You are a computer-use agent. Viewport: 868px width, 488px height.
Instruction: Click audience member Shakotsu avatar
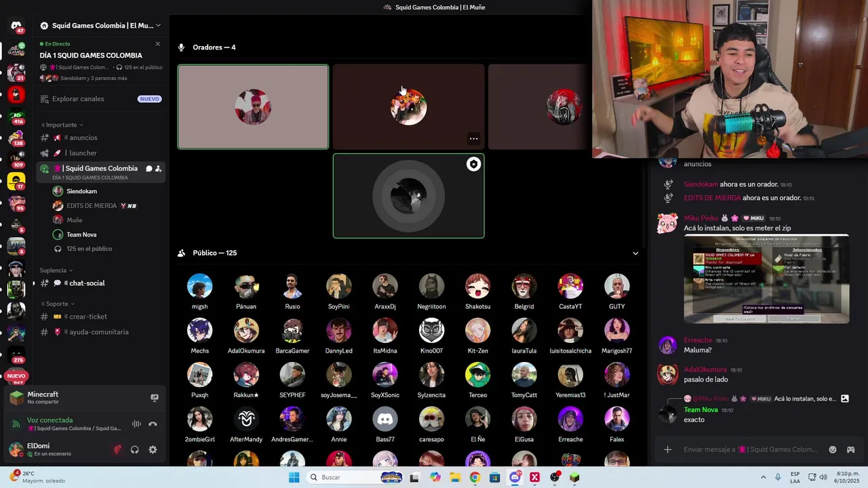477,286
